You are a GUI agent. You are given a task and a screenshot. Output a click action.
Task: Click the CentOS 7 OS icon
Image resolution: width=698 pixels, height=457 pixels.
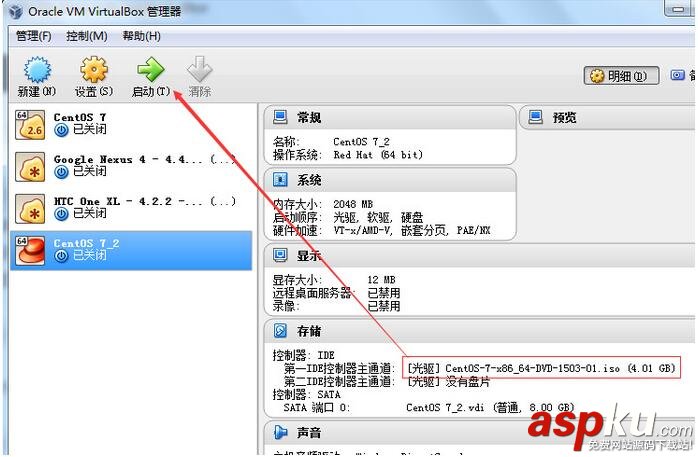tap(30, 125)
